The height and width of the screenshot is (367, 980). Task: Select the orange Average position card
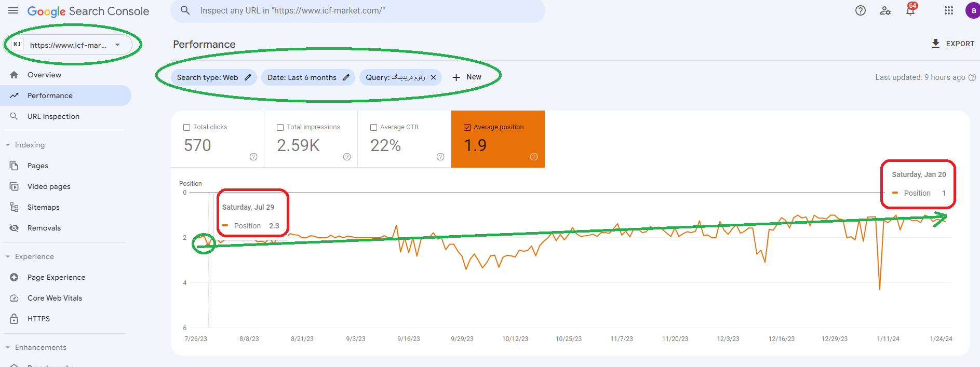[x=498, y=139]
